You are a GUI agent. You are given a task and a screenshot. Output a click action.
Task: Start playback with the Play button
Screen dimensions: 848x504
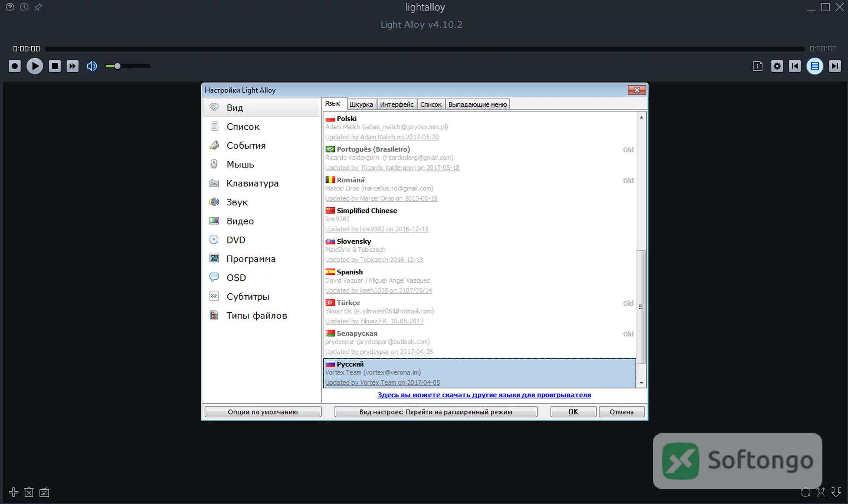[34, 66]
